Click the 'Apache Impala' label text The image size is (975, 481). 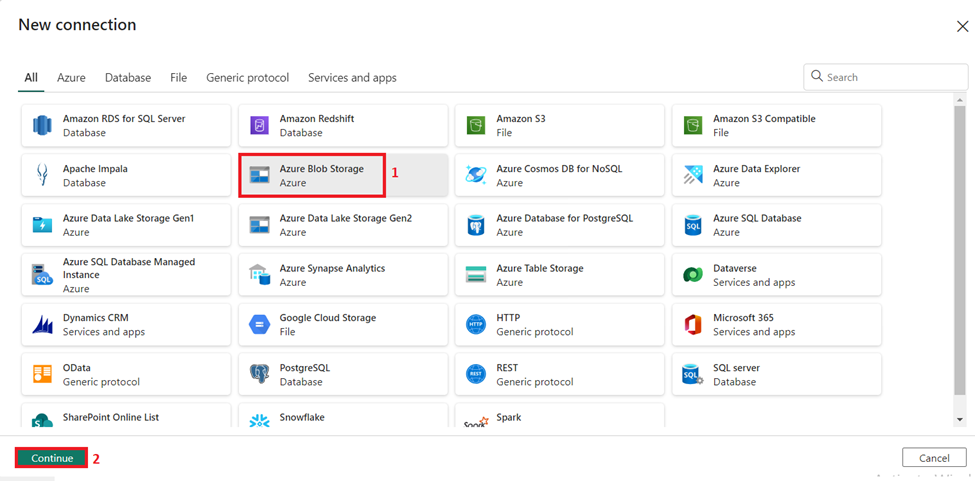(x=94, y=168)
